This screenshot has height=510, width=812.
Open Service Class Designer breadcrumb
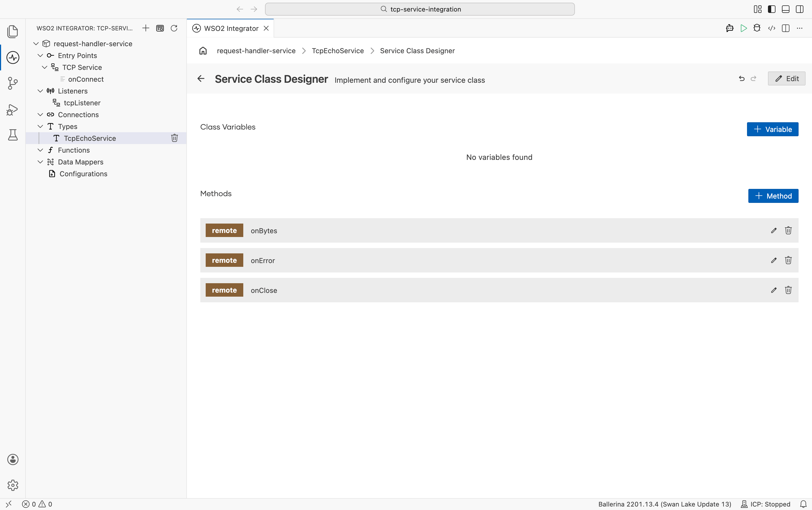coord(417,51)
